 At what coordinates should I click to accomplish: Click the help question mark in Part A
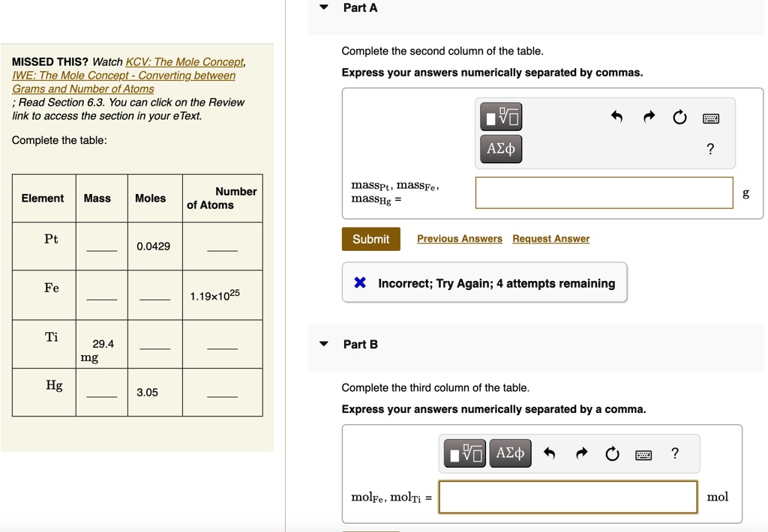pyautogui.click(x=709, y=149)
